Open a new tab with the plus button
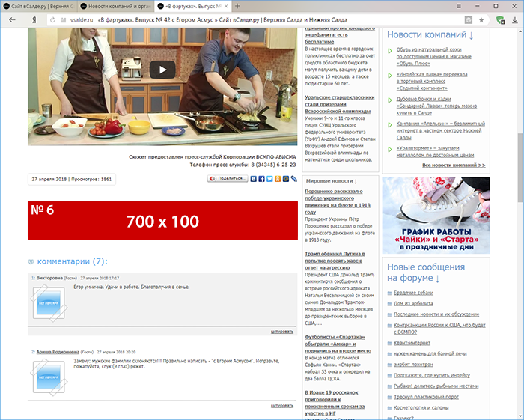Viewport: 524px width, 420px height. pos(237,6)
